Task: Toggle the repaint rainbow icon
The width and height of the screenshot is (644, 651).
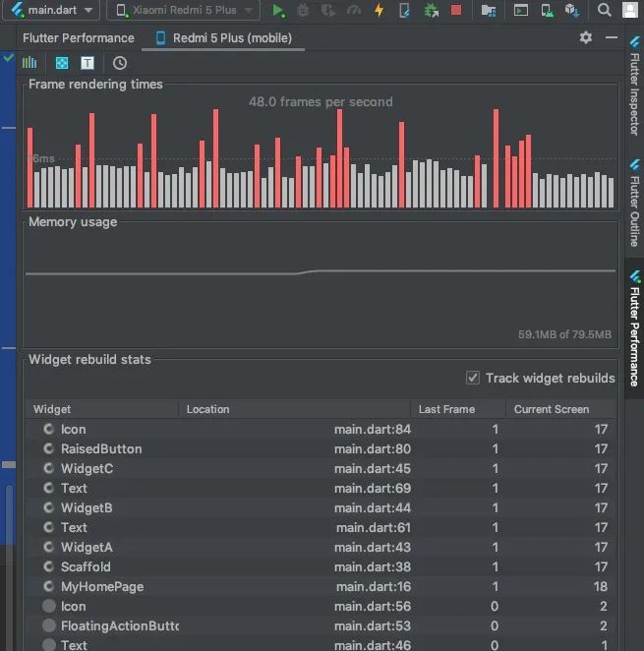Action: point(61,63)
